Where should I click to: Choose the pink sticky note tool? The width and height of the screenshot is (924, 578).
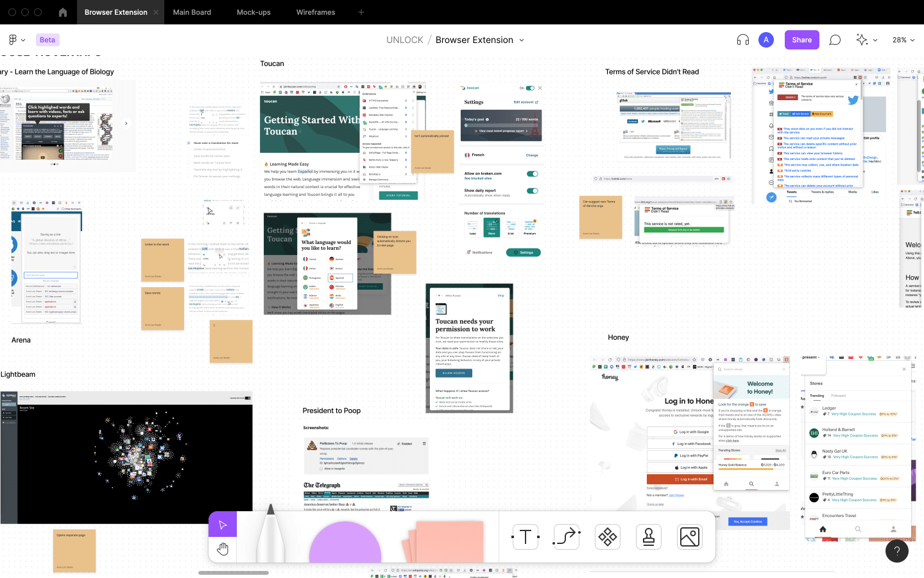tap(444, 541)
